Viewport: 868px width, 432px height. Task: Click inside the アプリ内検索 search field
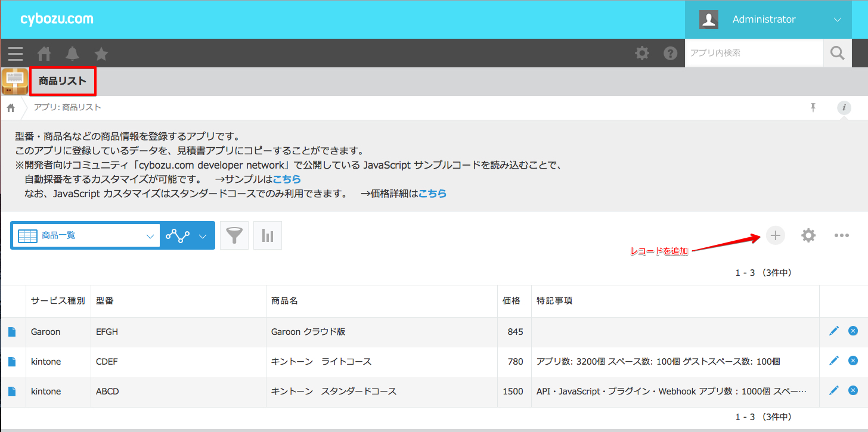(x=754, y=53)
